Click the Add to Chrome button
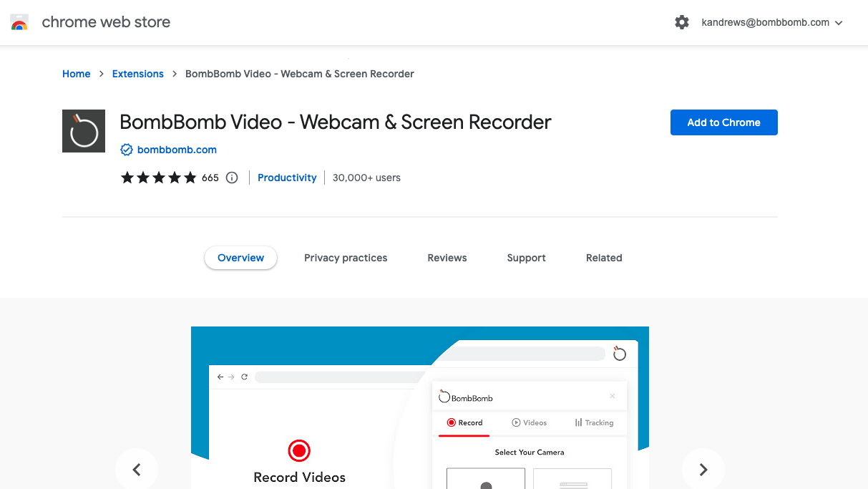The image size is (868, 489). (723, 122)
